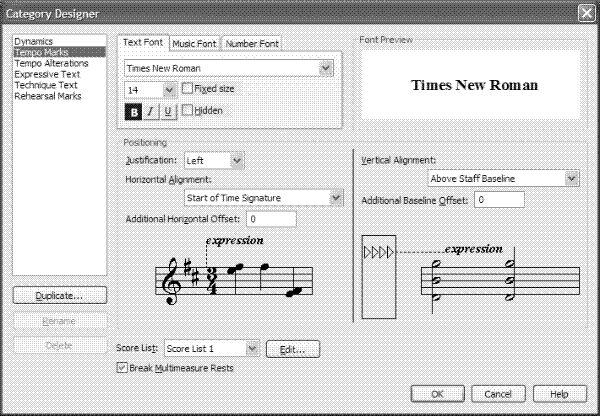Image resolution: width=600 pixels, height=416 pixels.
Task: Toggle the Italic style button
Action: [x=150, y=111]
